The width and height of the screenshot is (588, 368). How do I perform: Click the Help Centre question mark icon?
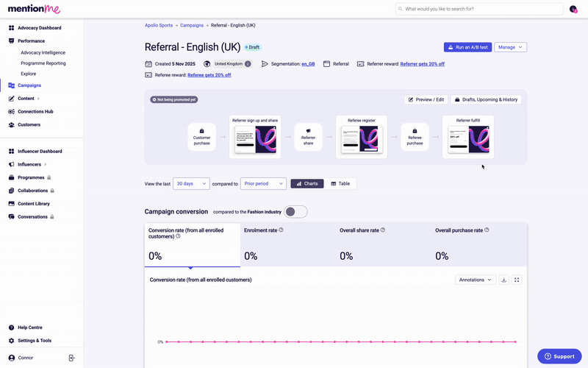[x=11, y=328]
